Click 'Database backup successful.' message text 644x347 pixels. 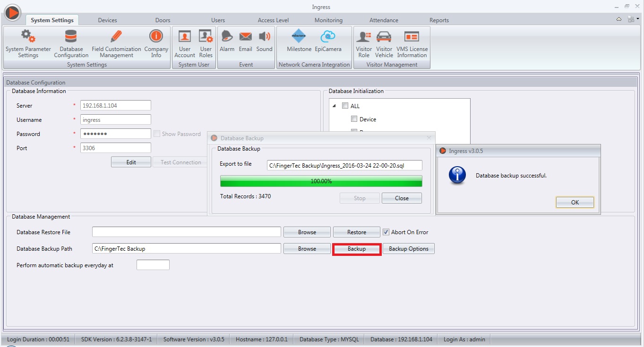point(511,176)
